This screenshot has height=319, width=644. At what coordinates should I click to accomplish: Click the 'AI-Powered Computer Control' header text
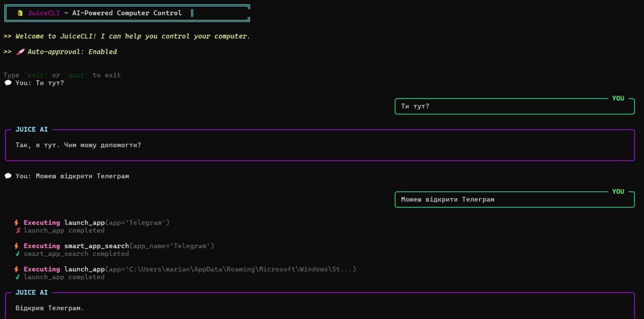point(127,13)
